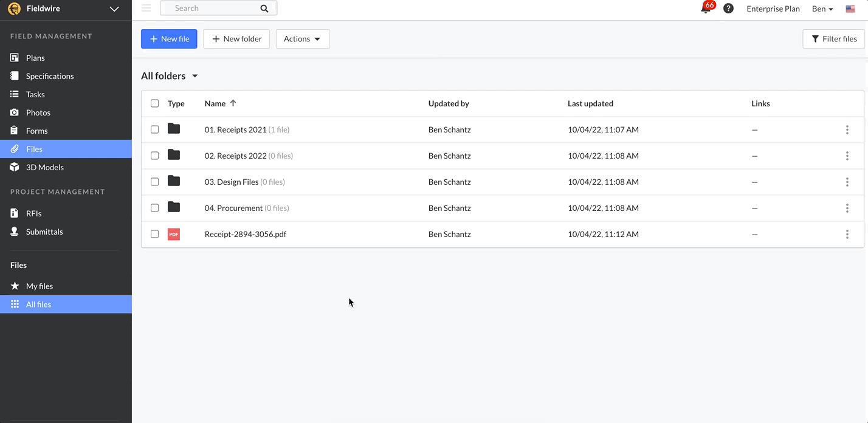
Task: Click the New file button
Action: pos(169,39)
